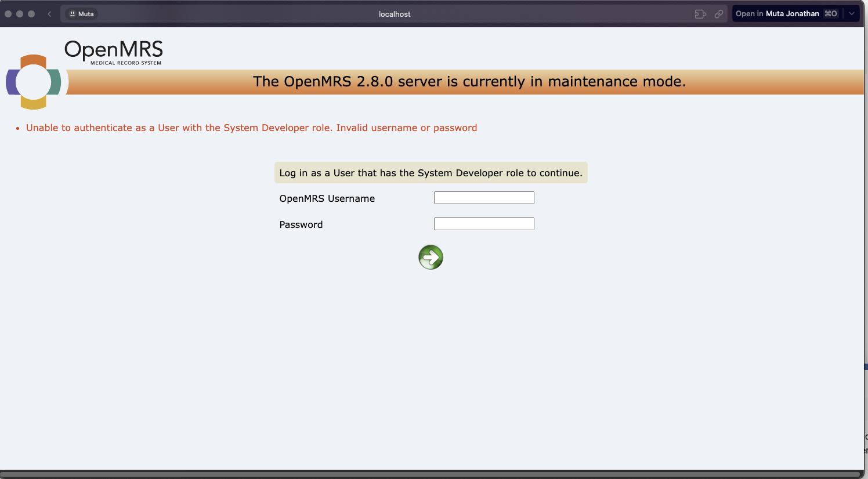Screen dimensions: 868x479
Task: Click the copy link icon in title bar
Action: click(719, 14)
